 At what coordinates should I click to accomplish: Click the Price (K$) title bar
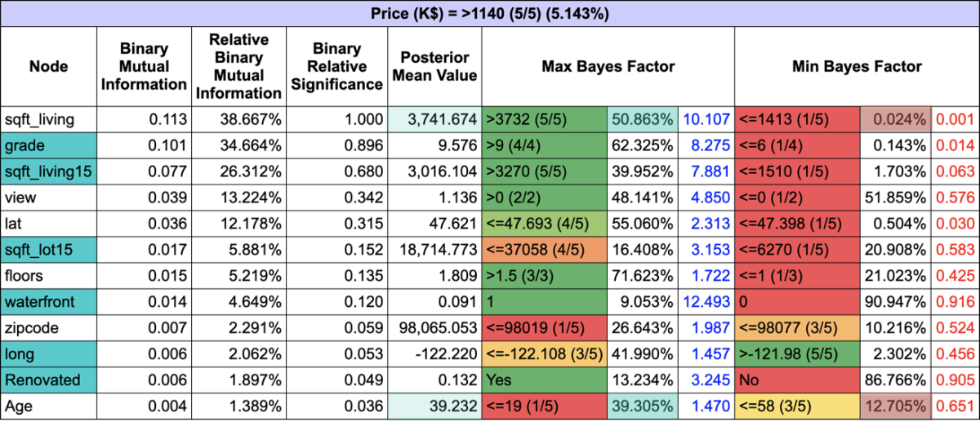(x=490, y=14)
